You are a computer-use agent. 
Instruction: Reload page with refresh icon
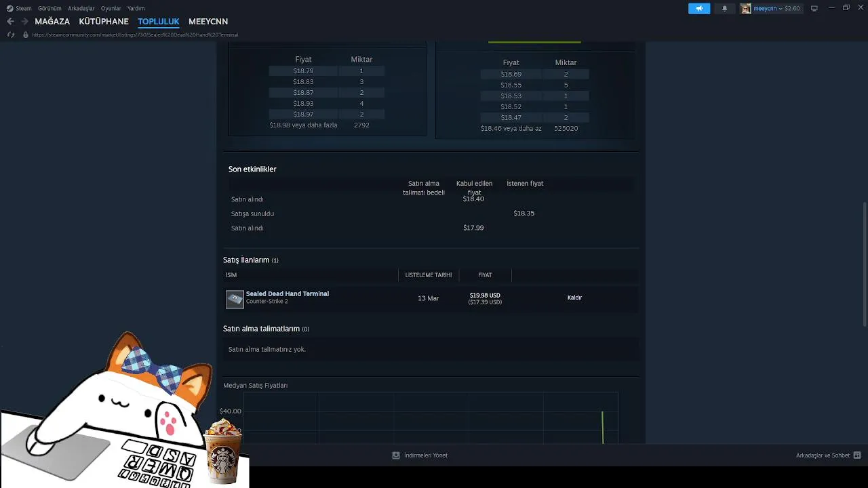10,35
